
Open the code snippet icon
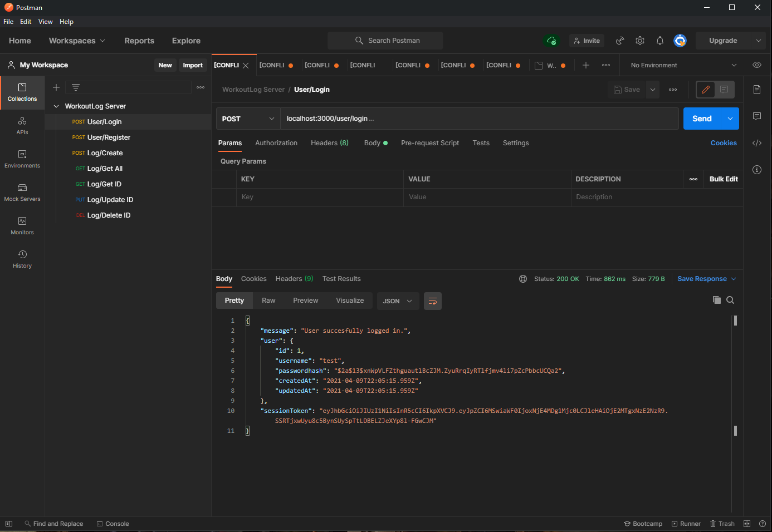point(757,143)
